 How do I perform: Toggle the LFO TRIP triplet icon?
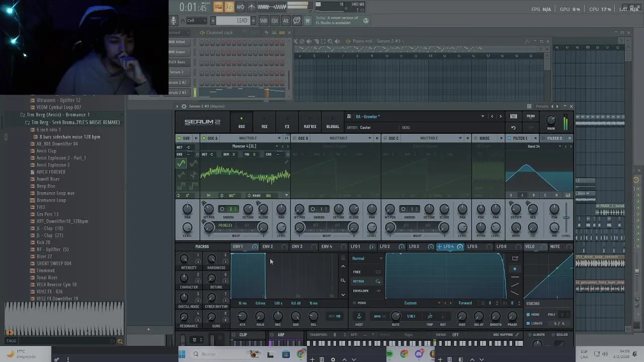pos(430,316)
